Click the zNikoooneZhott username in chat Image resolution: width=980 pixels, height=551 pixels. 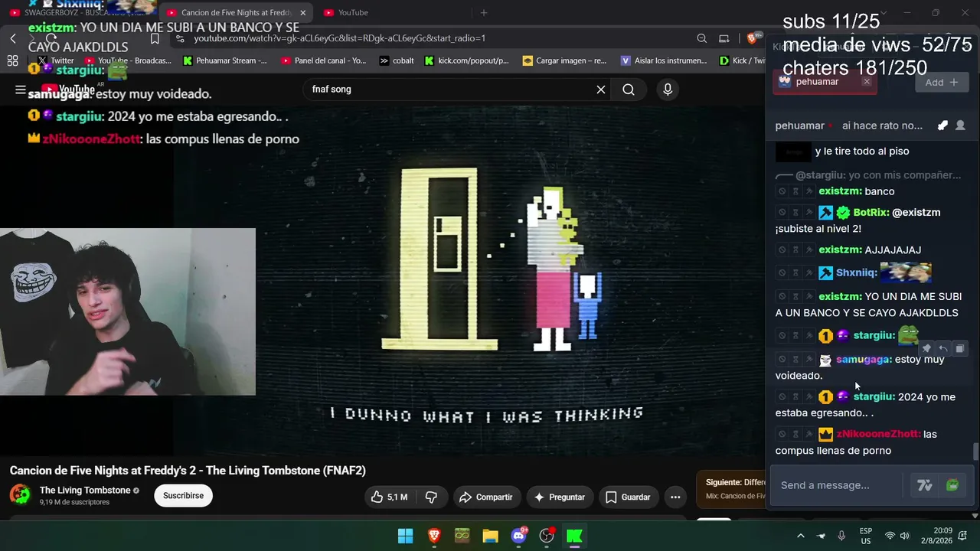pos(878,434)
